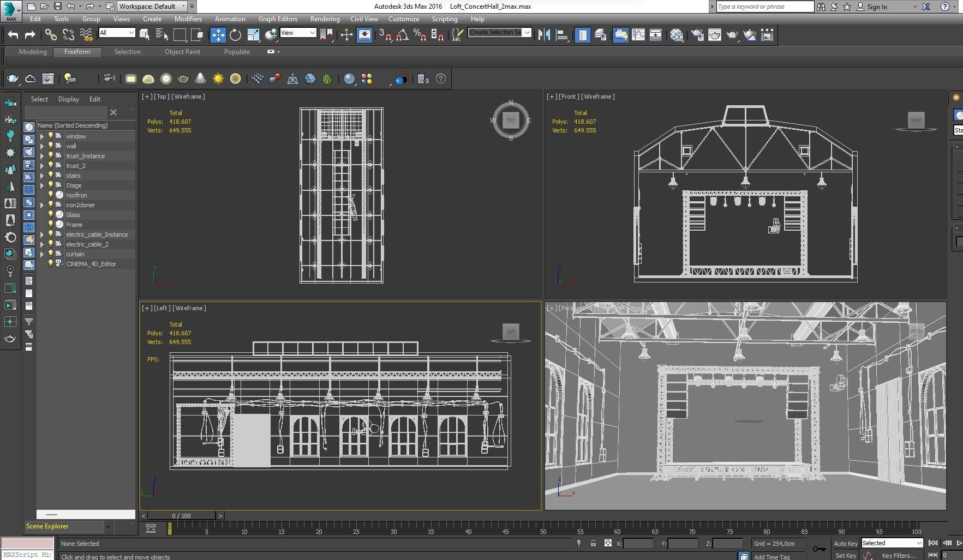Viewport: 963px width, 560px height.
Task: Open the Create Selection Set dropdown
Action: [500, 32]
